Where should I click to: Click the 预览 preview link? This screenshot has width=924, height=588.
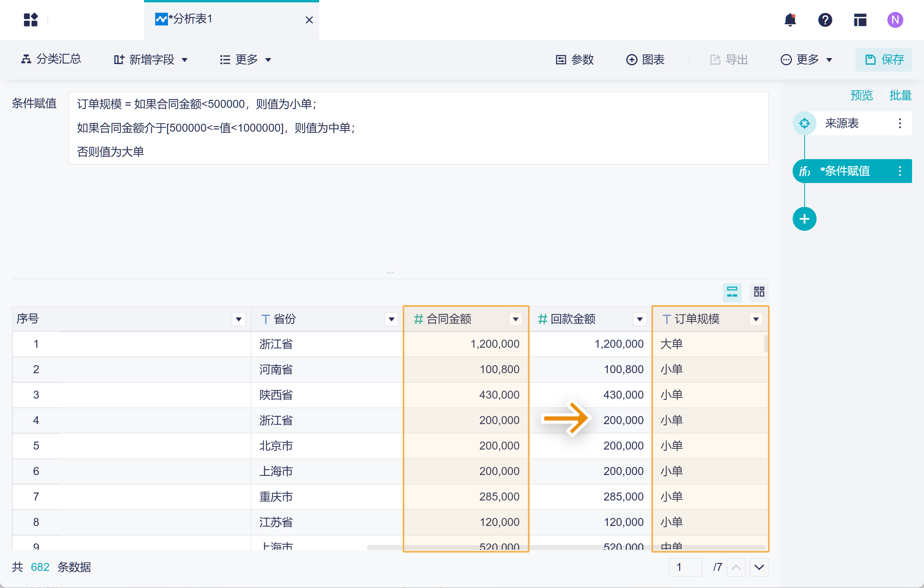[861, 95]
